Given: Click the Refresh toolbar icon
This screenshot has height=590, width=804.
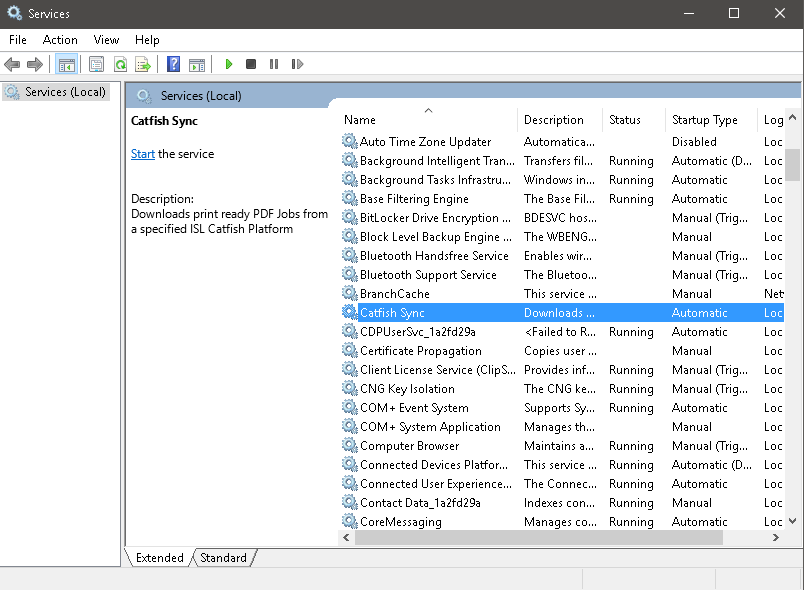Looking at the screenshot, I should click(120, 65).
